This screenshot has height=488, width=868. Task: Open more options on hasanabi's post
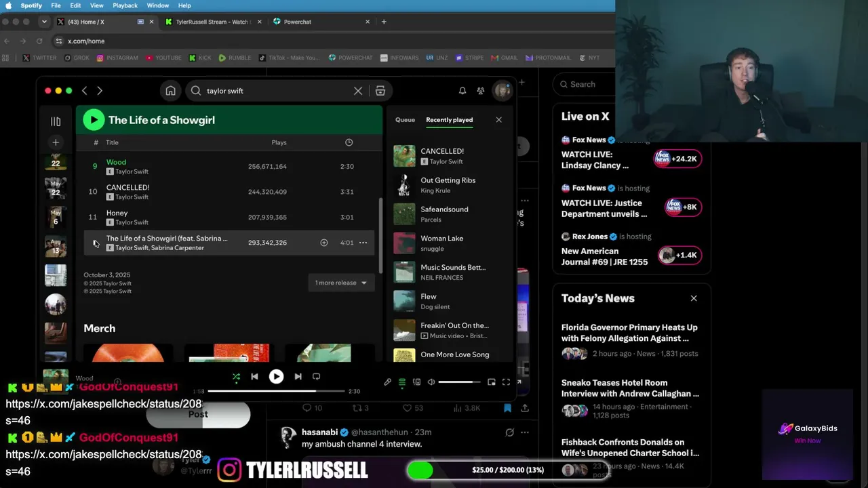point(524,432)
